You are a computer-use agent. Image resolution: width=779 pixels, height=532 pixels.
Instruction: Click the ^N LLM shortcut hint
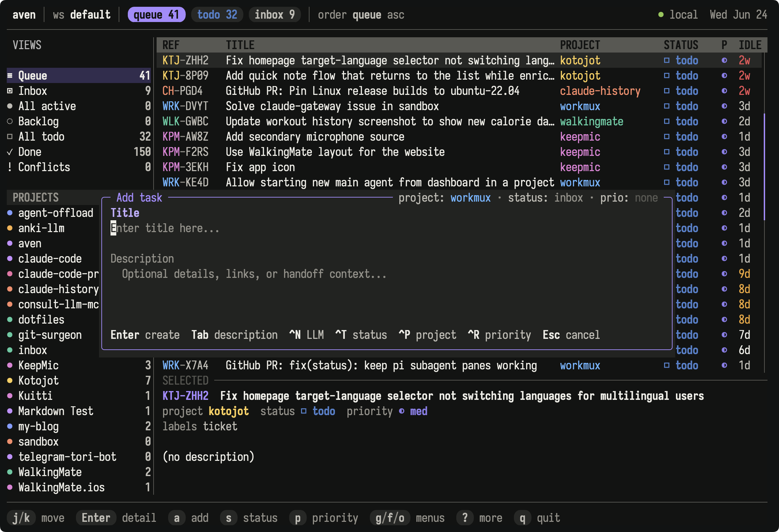point(306,335)
